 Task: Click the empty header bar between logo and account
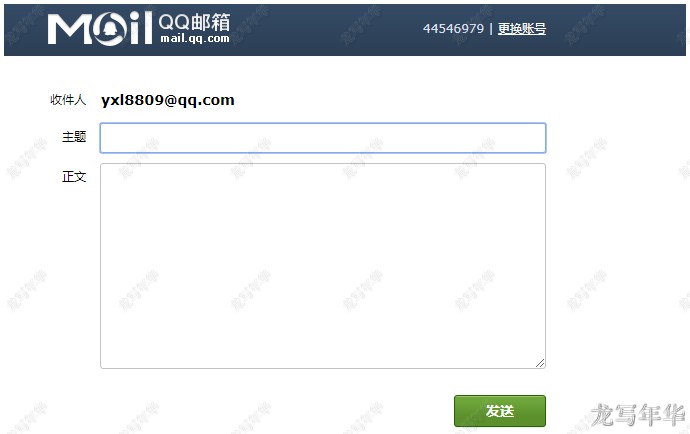(x=326, y=30)
